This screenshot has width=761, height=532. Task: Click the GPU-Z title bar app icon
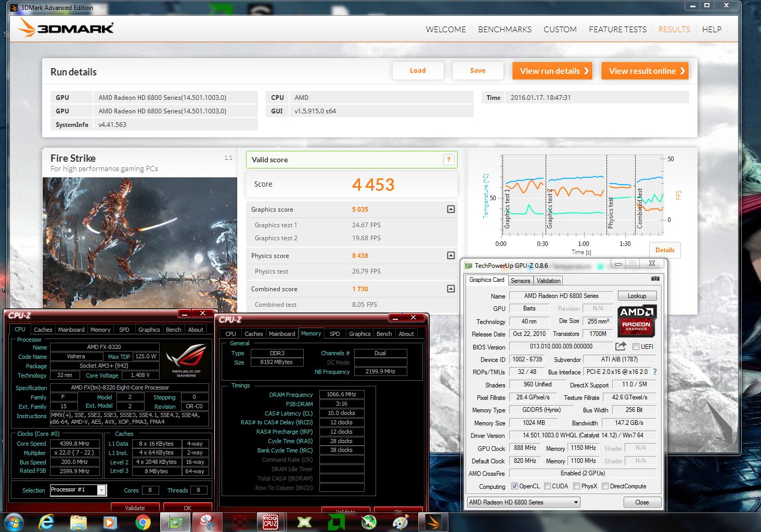tap(469, 266)
